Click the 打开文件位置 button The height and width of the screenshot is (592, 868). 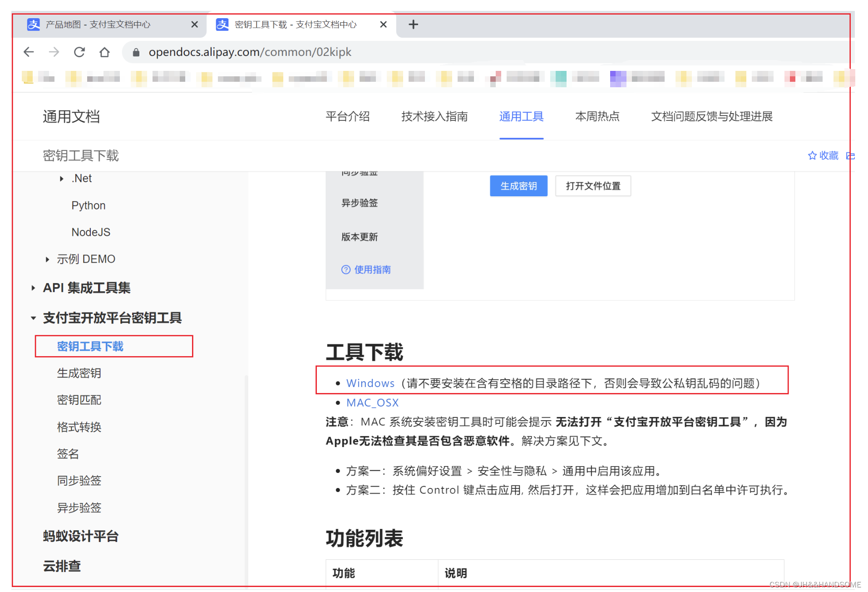pyautogui.click(x=593, y=186)
